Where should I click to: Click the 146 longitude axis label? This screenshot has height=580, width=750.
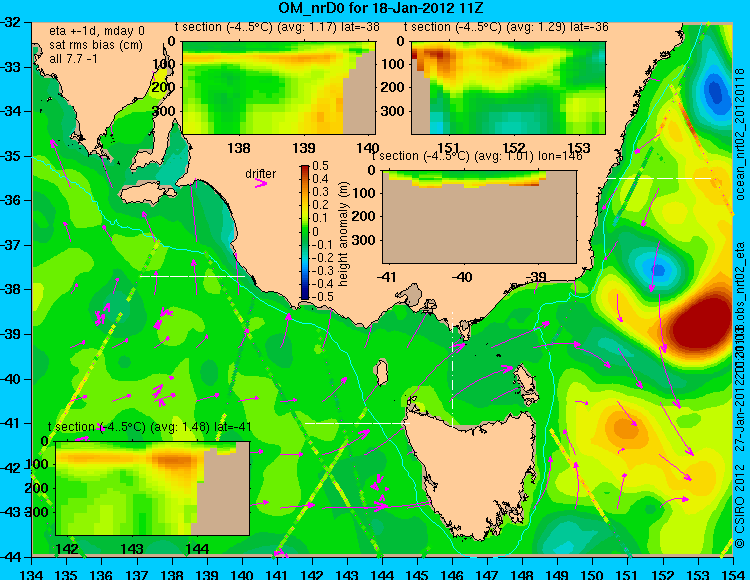point(452,573)
